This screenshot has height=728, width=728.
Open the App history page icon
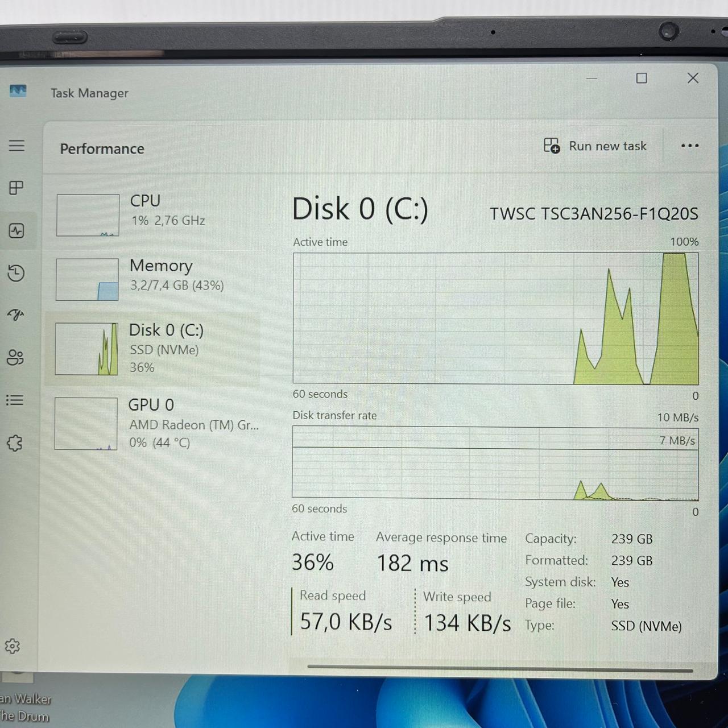point(16,273)
